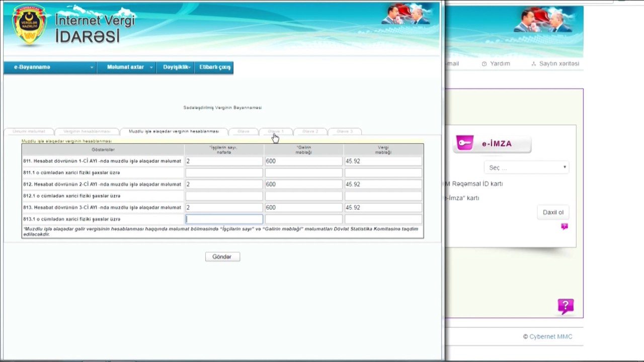This screenshot has width=644, height=362.
Task: Click row 811 Vergi məbləği field
Action: point(383,161)
